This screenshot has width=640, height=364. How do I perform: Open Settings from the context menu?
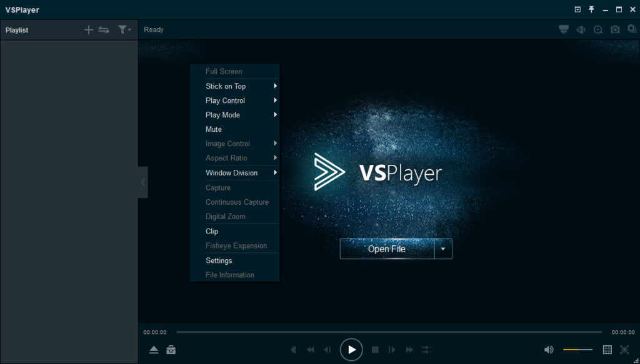click(x=235, y=260)
